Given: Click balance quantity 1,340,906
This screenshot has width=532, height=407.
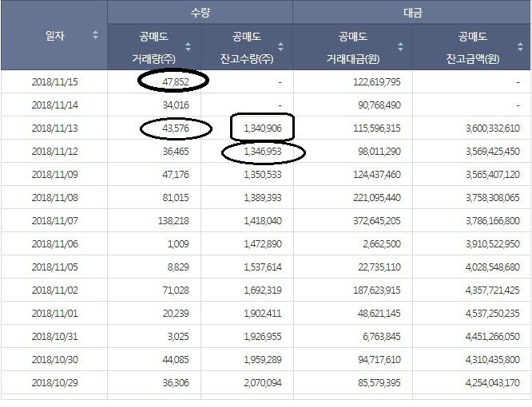Looking at the screenshot, I should 263,128.
